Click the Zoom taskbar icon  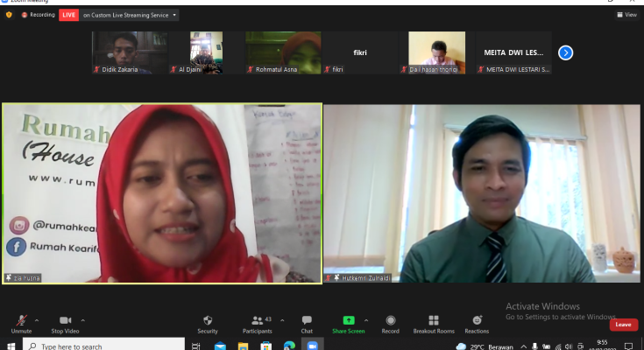point(312,346)
